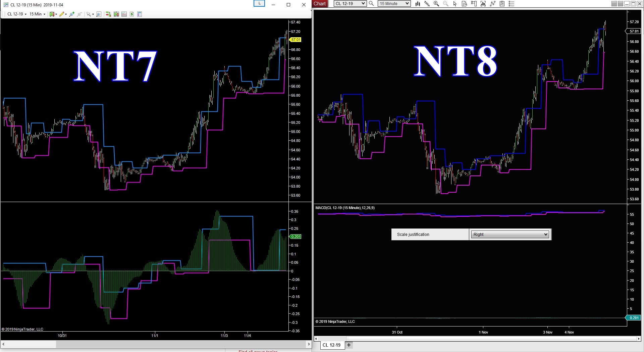The image size is (644, 352).
Task: Open the NT8 bar type icon
Action: coord(418,4)
